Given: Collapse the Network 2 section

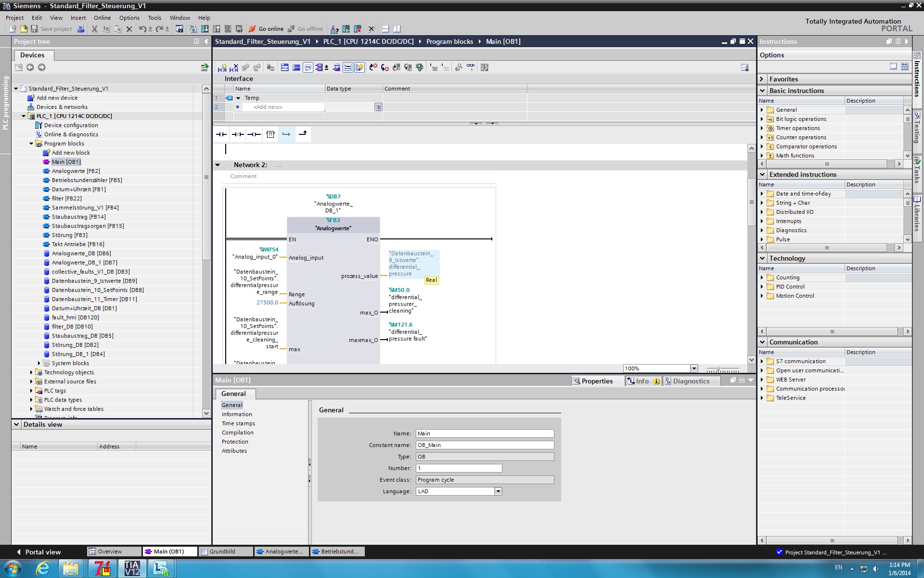Looking at the screenshot, I should point(218,165).
